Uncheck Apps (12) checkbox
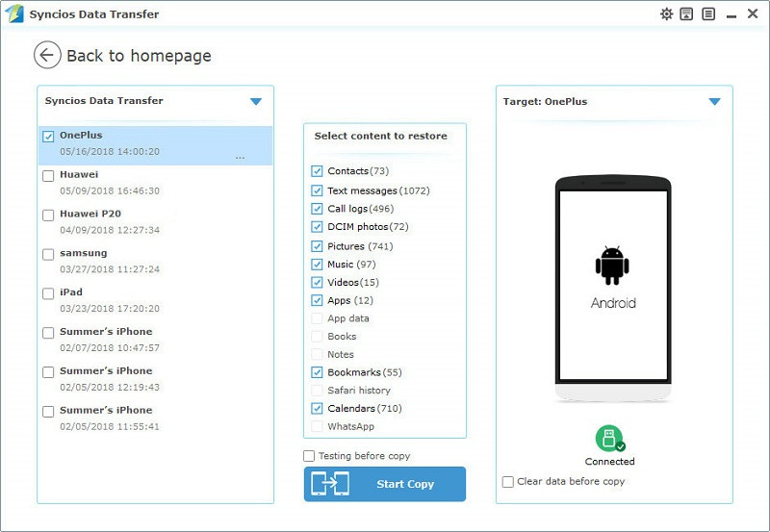 317,300
